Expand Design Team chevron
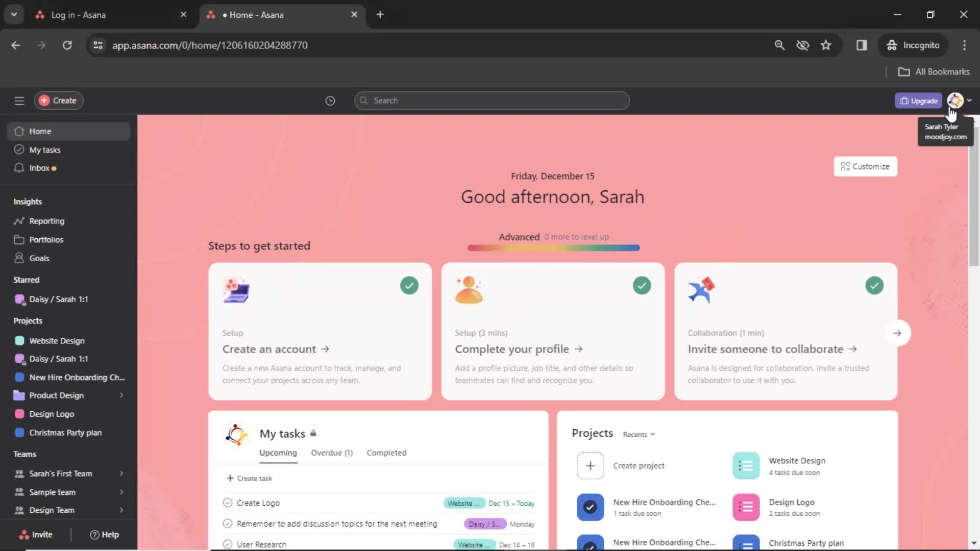Screen dimensions: 980x551 click(x=121, y=510)
